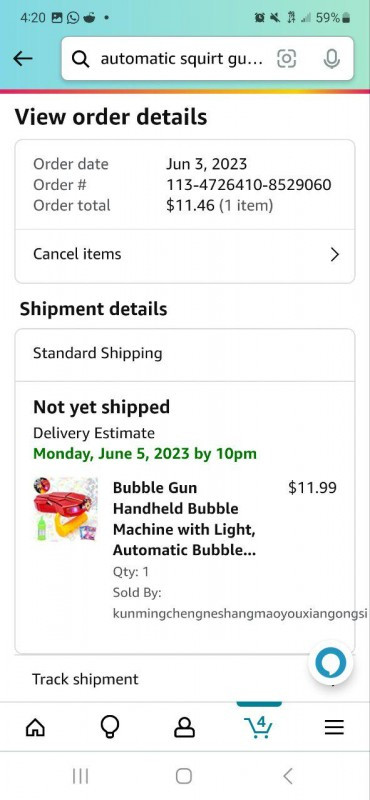Open Track shipment option
The width and height of the screenshot is (370, 800).
point(185,679)
